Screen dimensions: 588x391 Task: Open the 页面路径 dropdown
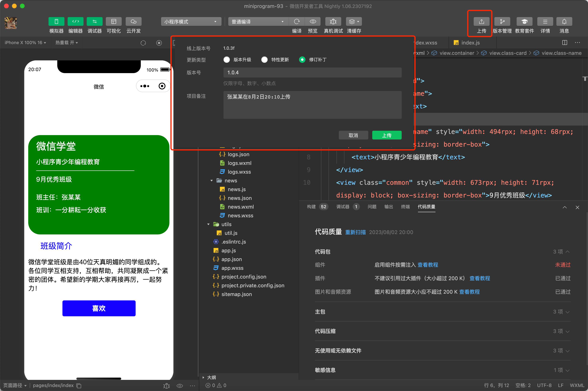pyautogui.click(x=15, y=385)
